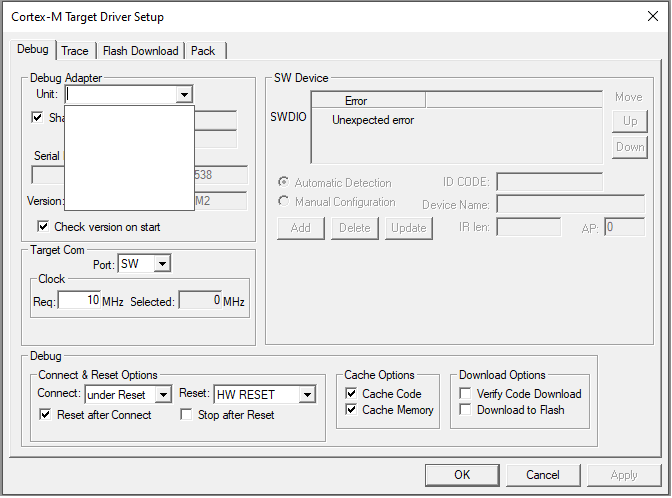Select the Unexpected error SWDIO entry
Screen dimensions: 672x498
pyautogui.click(x=373, y=120)
